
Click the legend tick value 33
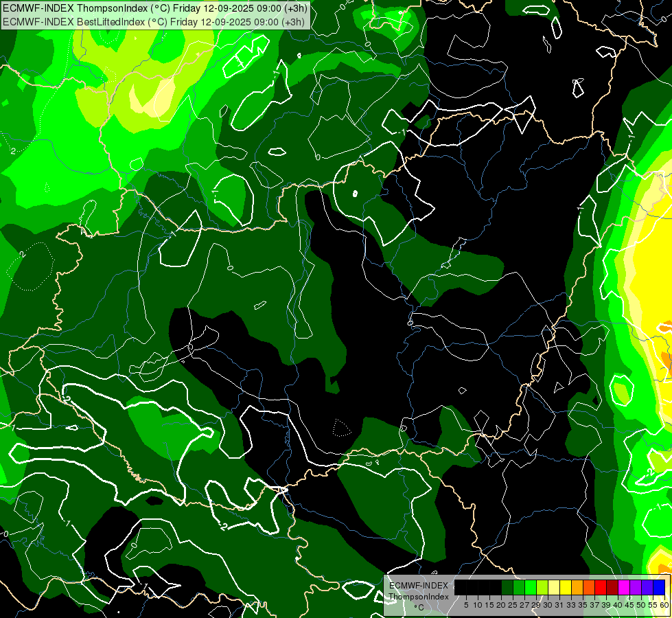pos(571,605)
